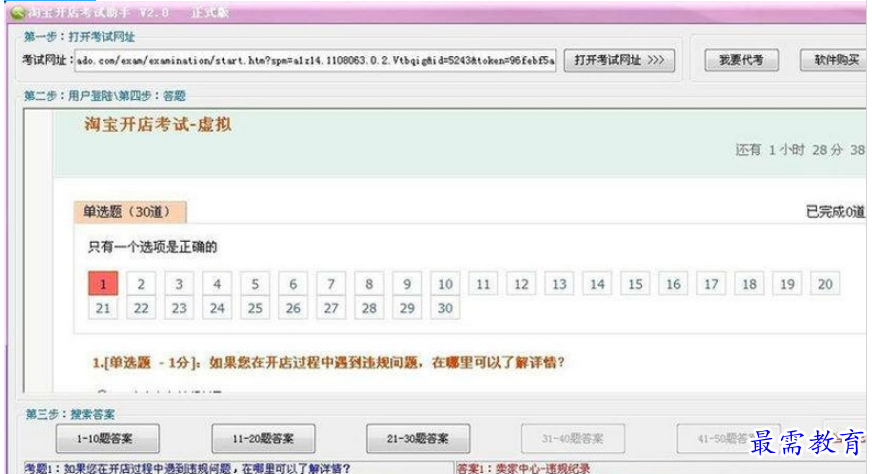This screenshot has height=474, width=872.
Task: Go to question number 2
Action: coord(141,284)
